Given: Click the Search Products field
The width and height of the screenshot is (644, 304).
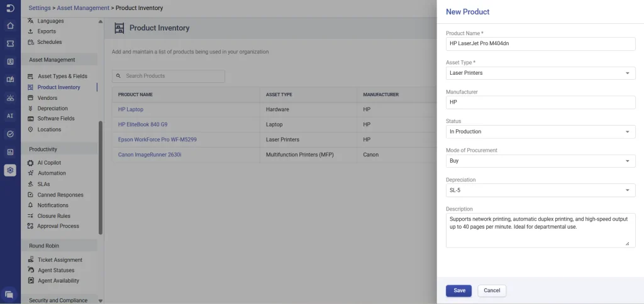Looking at the screenshot, I should click(169, 76).
